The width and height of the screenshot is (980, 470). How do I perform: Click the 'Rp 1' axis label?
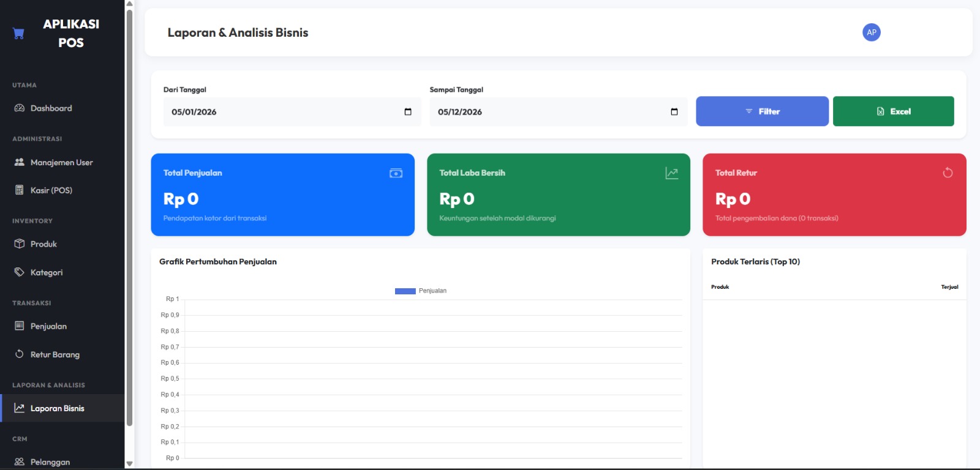click(x=172, y=299)
